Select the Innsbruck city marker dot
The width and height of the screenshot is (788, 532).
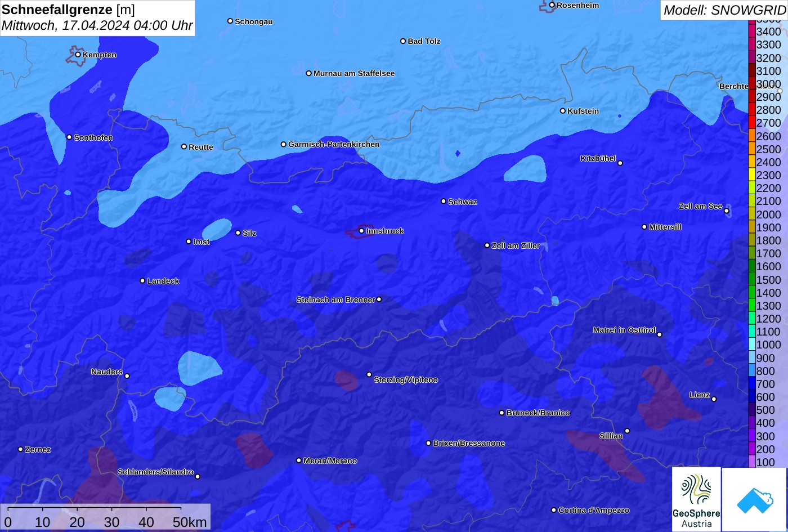click(361, 231)
